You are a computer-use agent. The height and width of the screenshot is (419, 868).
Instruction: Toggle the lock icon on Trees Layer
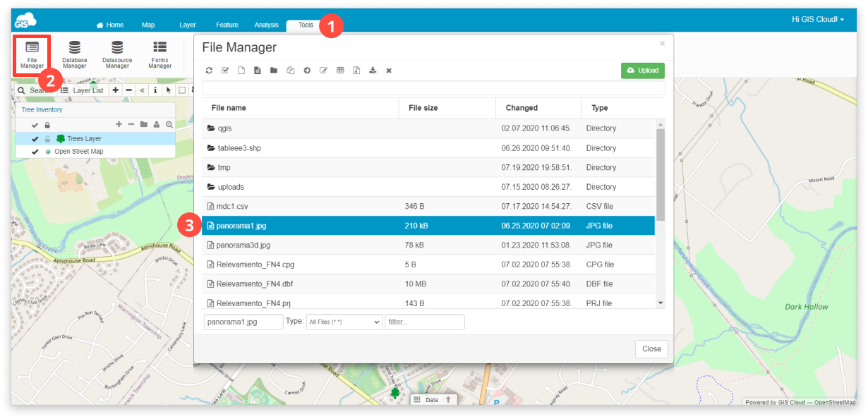(46, 139)
